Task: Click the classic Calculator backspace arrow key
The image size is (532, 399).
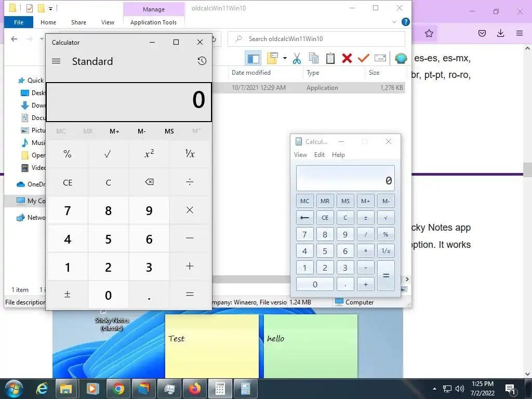Action: [304, 218]
